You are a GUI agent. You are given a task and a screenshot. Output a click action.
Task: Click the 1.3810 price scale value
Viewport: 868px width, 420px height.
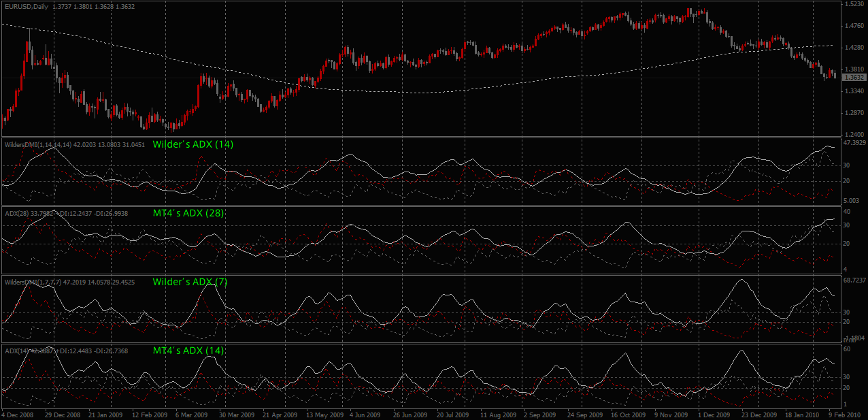pyautogui.click(x=853, y=69)
